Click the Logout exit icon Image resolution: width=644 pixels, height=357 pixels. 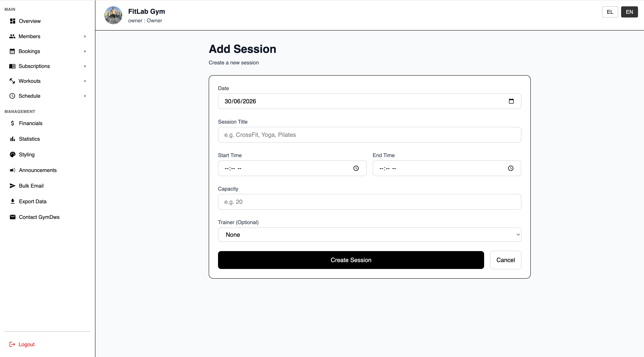click(12, 344)
